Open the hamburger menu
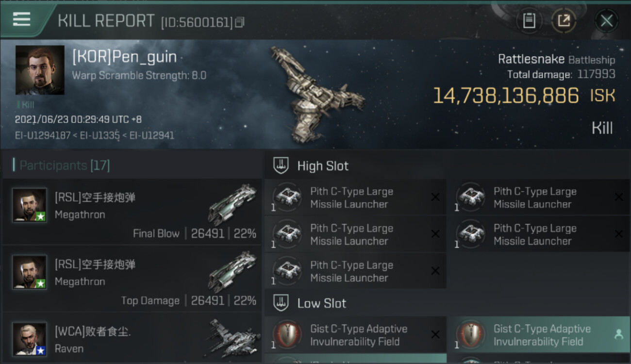Image resolution: width=631 pixels, height=364 pixels. 21,19
